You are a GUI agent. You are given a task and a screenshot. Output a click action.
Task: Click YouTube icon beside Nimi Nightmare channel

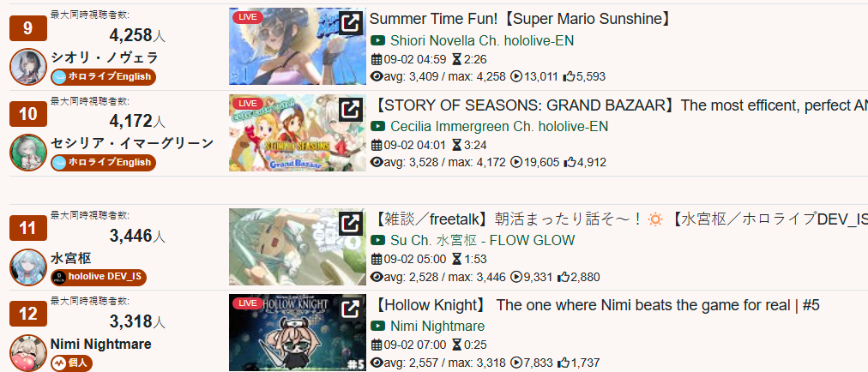click(377, 327)
